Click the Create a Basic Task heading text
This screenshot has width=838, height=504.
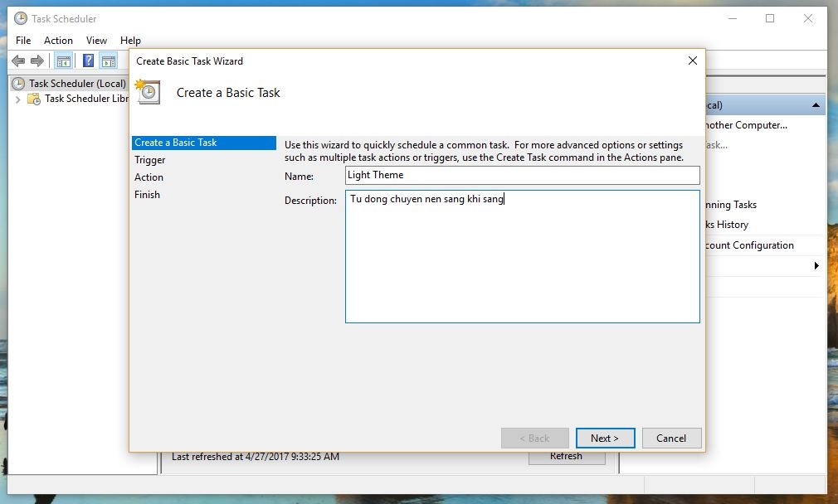(x=228, y=93)
